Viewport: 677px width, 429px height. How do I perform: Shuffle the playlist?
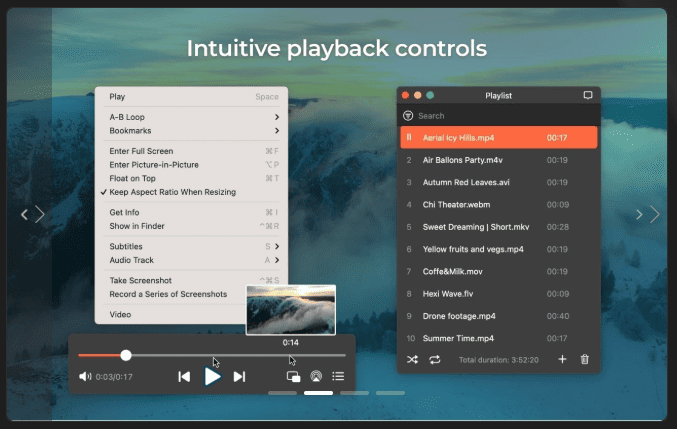(412, 360)
